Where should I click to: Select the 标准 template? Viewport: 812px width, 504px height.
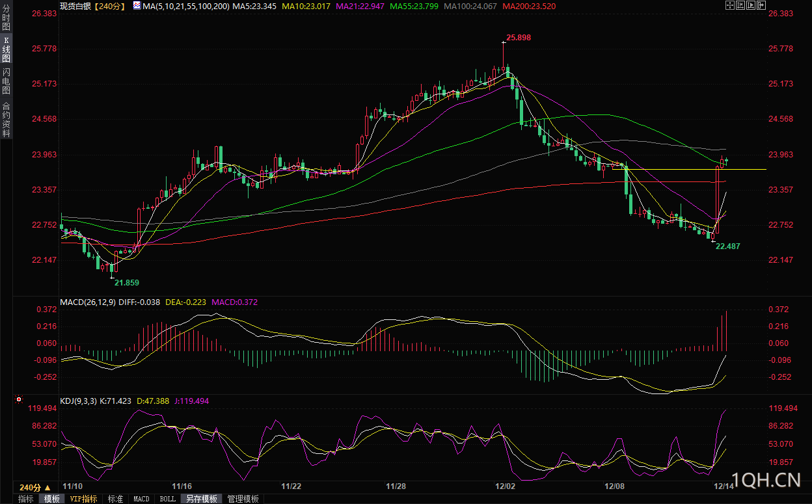click(115, 499)
